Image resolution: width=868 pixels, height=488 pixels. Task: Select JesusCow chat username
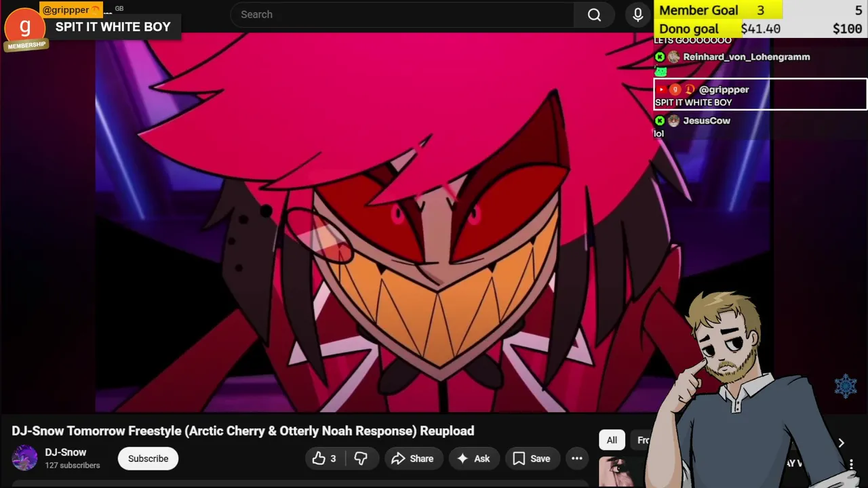click(x=707, y=121)
